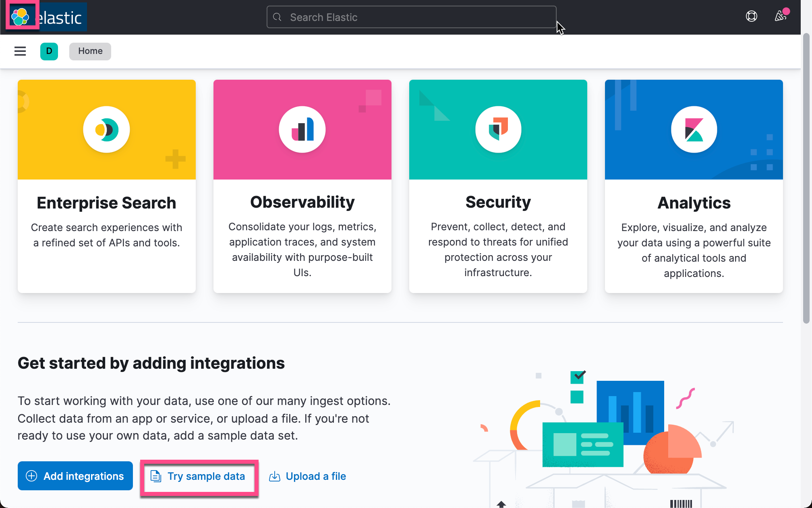The height and width of the screenshot is (508, 812).
Task: Click the Add integrations button
Action: [x=75, y=476]
